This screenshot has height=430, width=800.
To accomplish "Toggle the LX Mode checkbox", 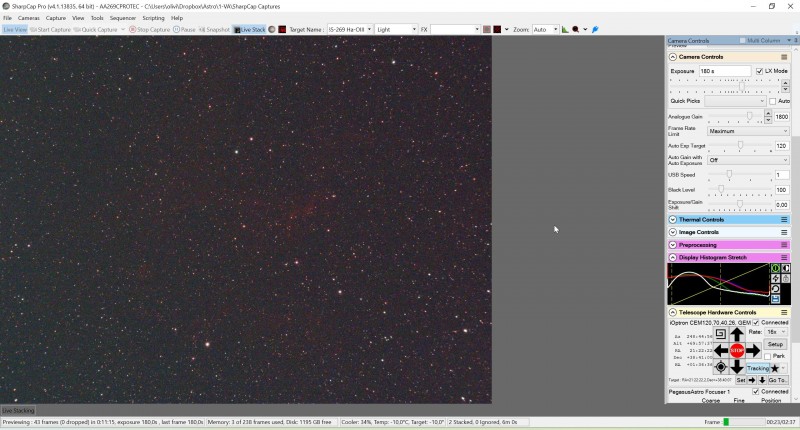I will (759, 71).
